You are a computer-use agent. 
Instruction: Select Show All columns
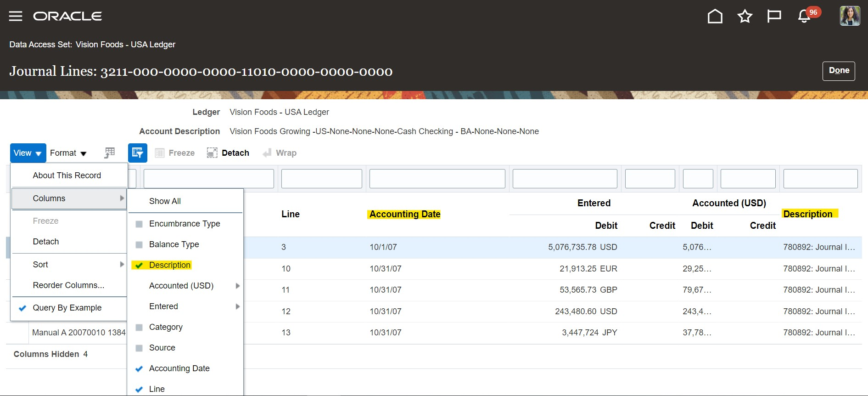click(x=185, y=201)
